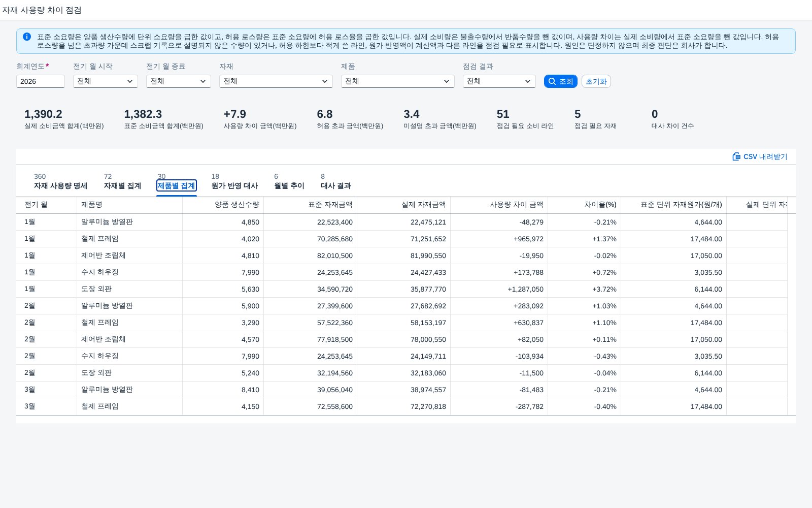The image size is (812, 508).
Task: Click the 전기 월 column header
Action: (47, 205)
